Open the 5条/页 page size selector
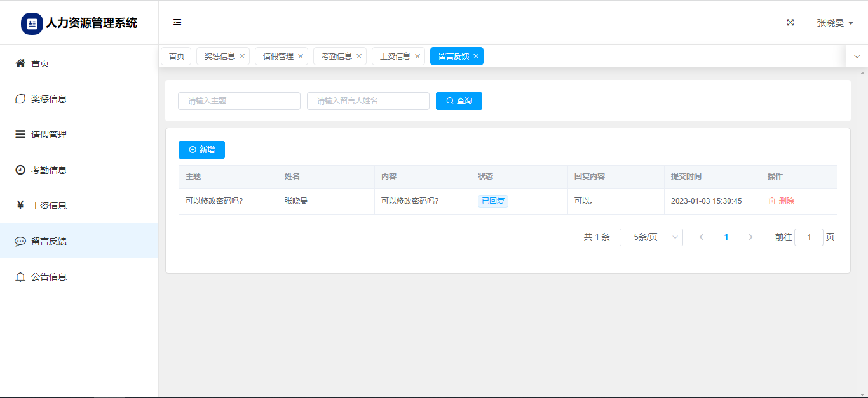This screenshot has height=398, width=868. tap(651, 237)
